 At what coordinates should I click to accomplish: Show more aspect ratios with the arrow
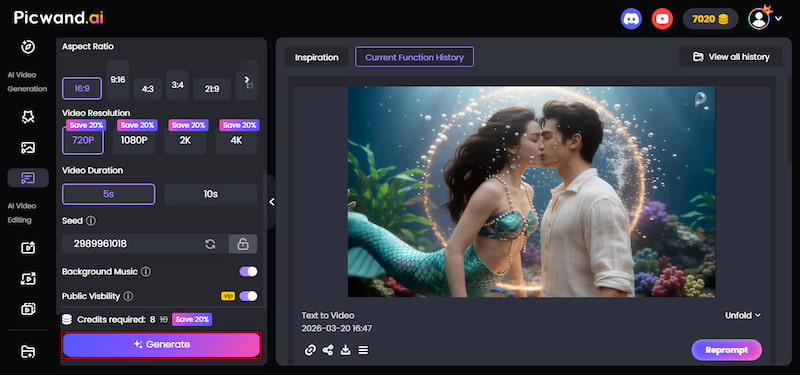point(246,80)
